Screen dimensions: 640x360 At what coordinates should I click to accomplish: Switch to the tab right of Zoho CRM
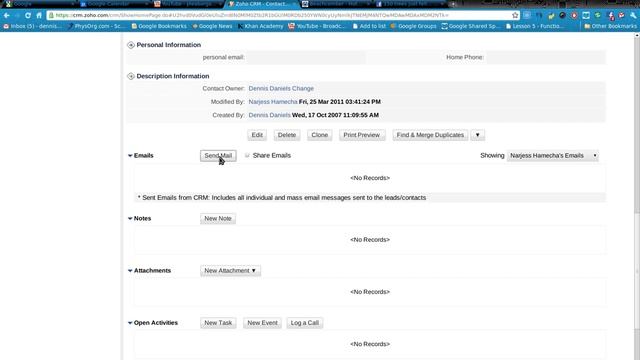336,4
